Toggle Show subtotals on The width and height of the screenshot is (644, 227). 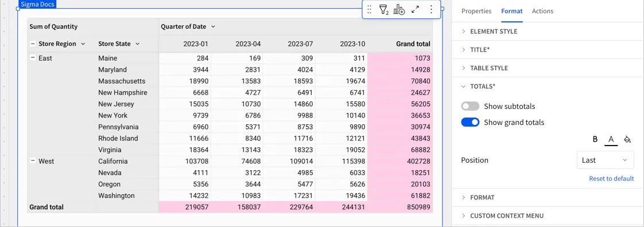470,106
